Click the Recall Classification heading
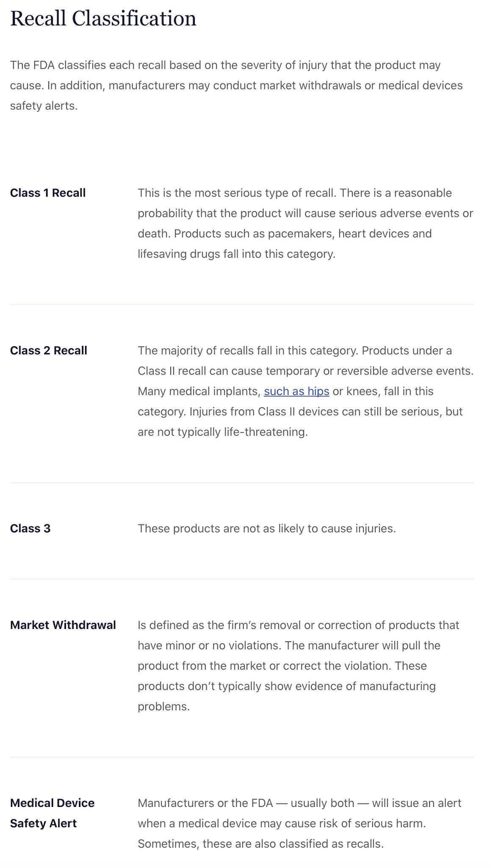This screenshot has width=490, height=868. coord(103,19)
